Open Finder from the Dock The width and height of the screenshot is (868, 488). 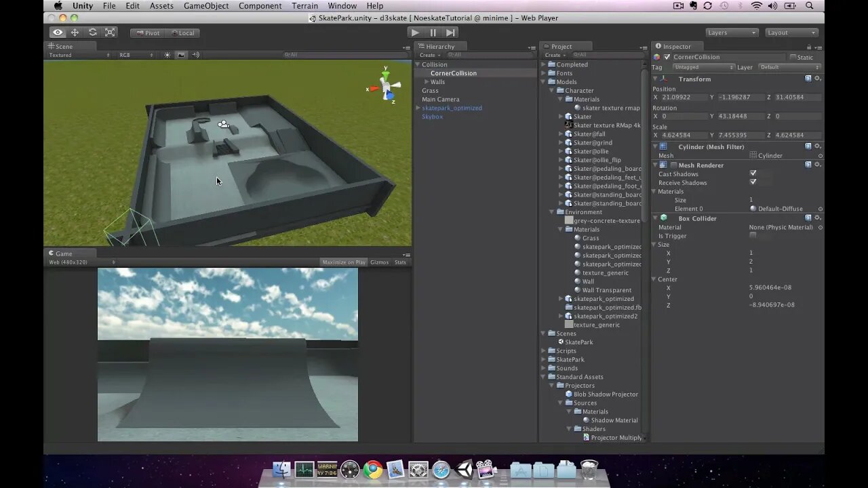[x=281, y=469]
